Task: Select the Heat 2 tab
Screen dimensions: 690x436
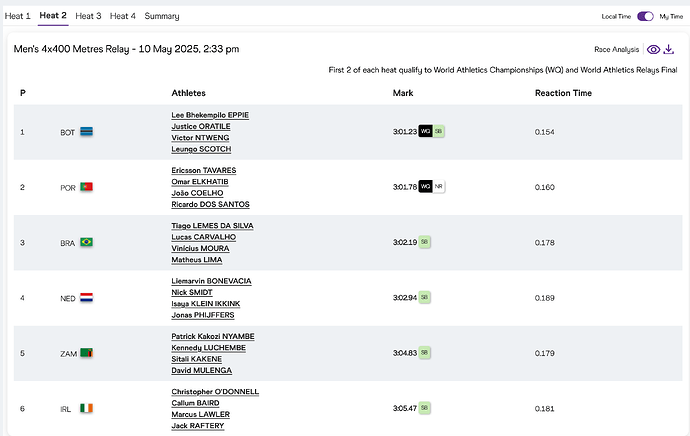Action: 53,16
